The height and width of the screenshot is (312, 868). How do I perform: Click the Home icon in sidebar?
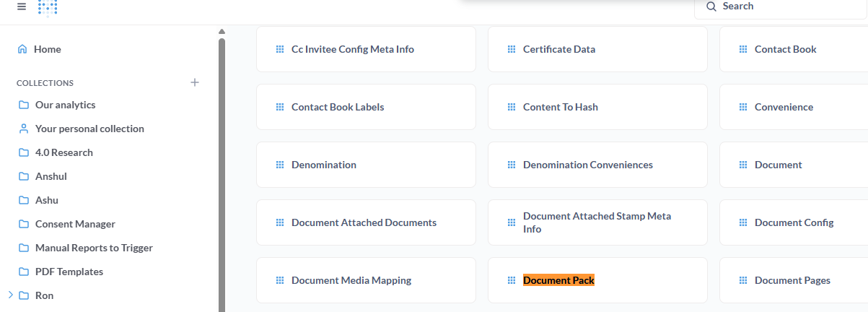pyautogui.click(x=22, y=49)
